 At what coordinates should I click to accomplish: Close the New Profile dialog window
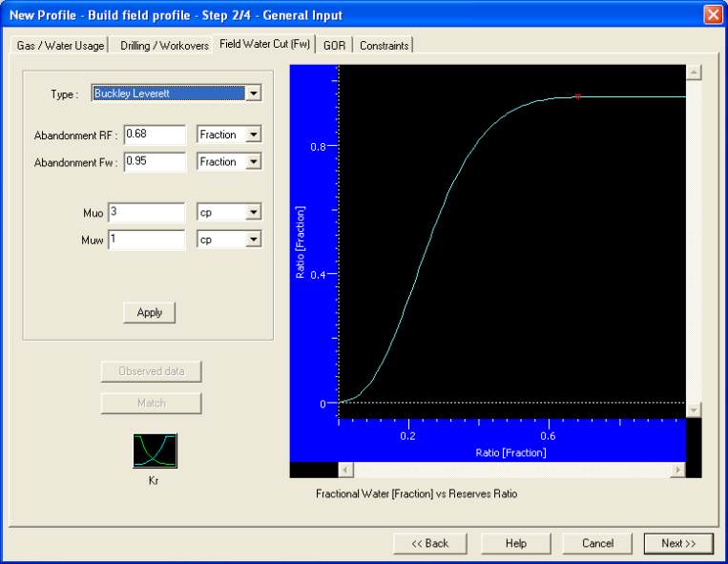(x=712, y=14)
